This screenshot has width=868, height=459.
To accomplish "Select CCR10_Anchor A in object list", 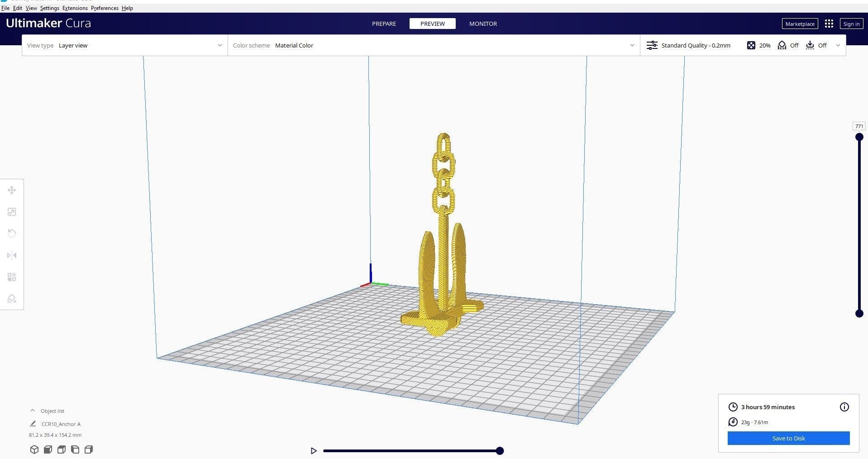I will [61, 424].
